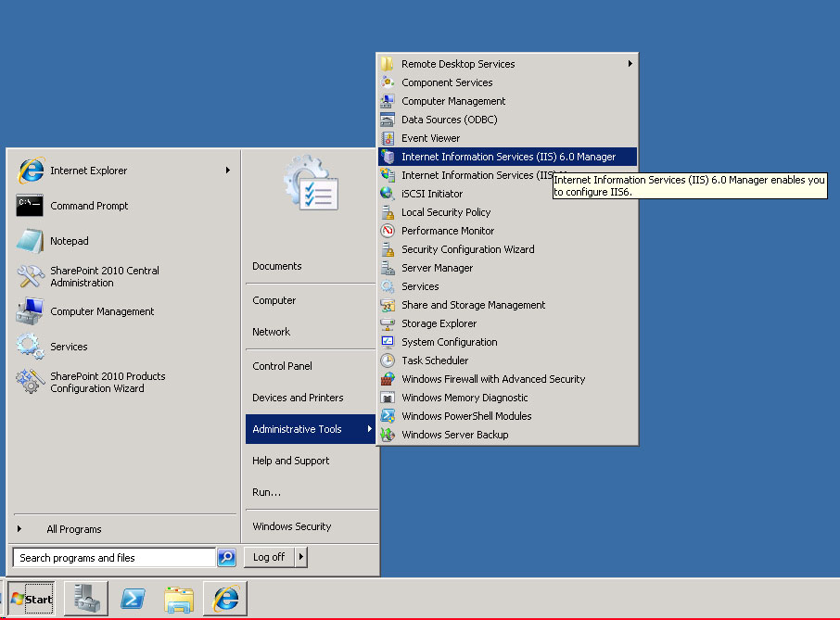This screenshot has height=620, width=840.
Task: Expand Internet Explorer jump list arrow
Action: click(228, 171)
